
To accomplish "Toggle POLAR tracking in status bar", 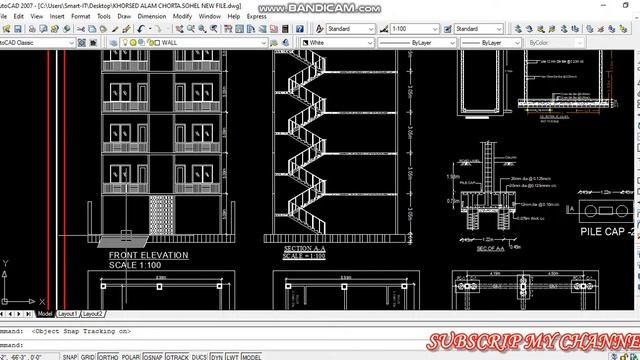I will coord(131,357).
